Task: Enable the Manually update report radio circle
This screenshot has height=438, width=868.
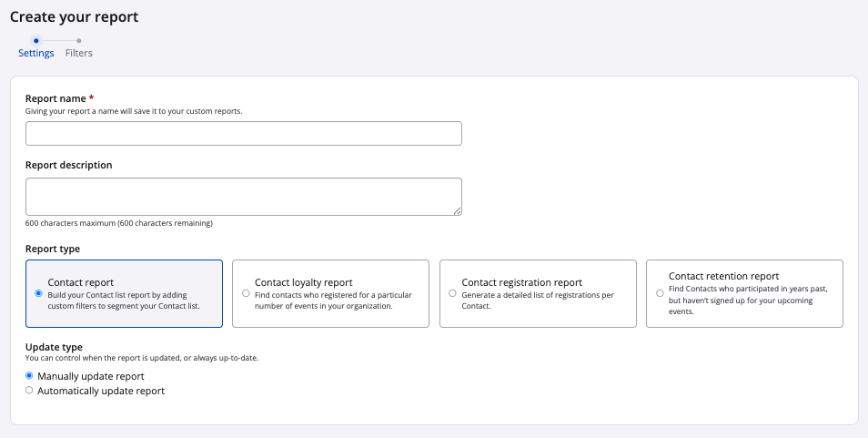Action: click(30, 376)
